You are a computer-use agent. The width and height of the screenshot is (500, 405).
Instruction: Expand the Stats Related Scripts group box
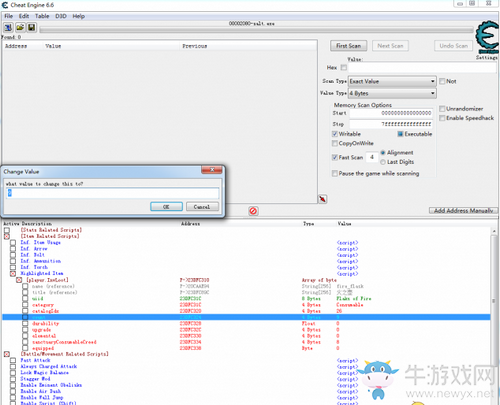tap(7, 230)
